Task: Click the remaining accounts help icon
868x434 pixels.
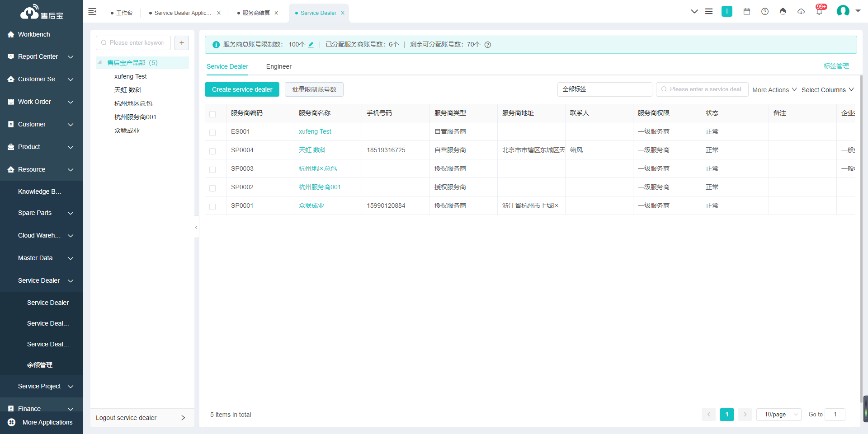Action: pos(488,45)
